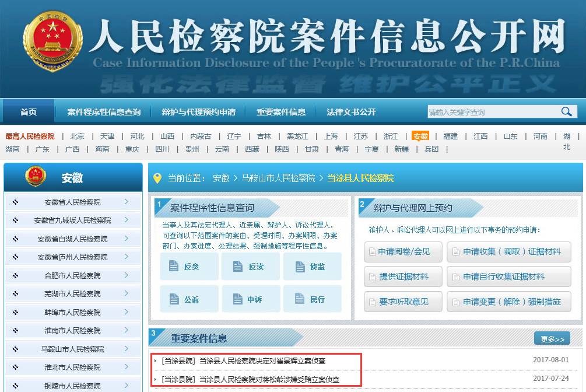Viewport: 586px width, 392px height.
Task: Click the document icon on 要求听取意见 button
Action: [373, 302]
